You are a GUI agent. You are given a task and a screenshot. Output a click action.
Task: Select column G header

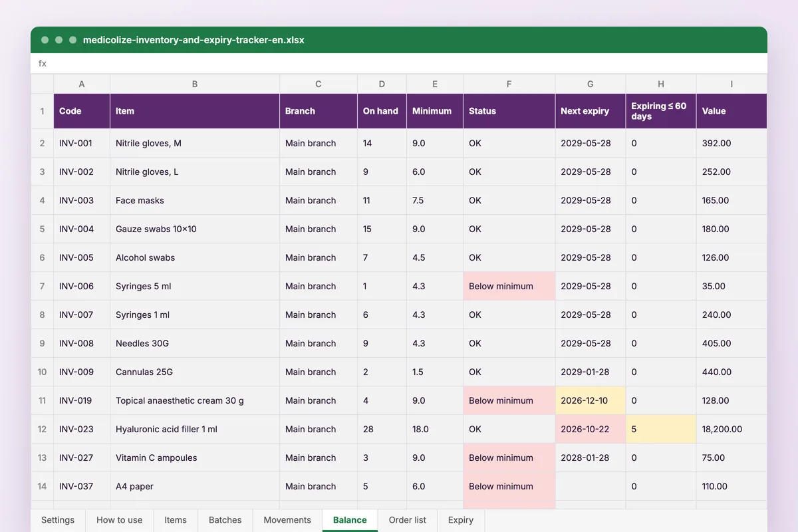[591, 84]
